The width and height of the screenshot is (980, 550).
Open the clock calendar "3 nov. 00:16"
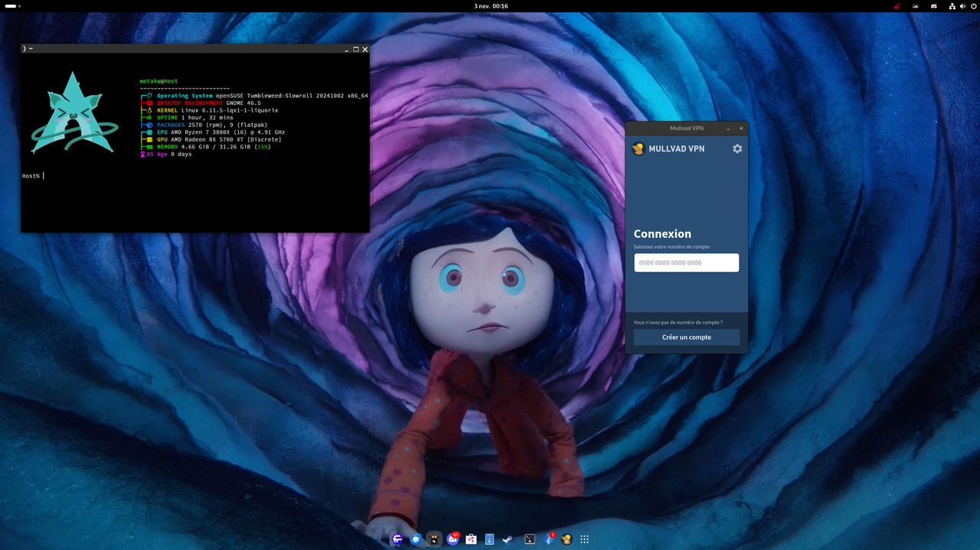[x=491, y=5]
